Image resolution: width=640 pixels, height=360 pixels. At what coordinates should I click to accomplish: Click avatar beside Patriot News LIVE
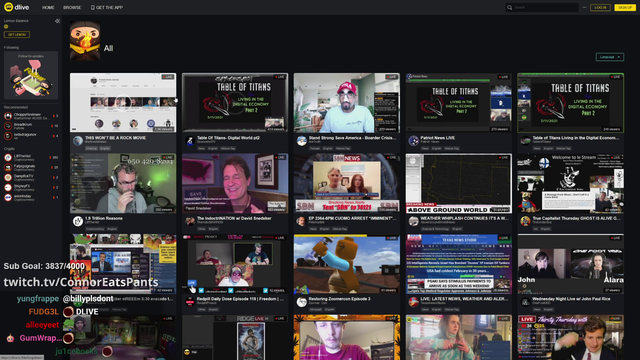[x=413, y=141]
